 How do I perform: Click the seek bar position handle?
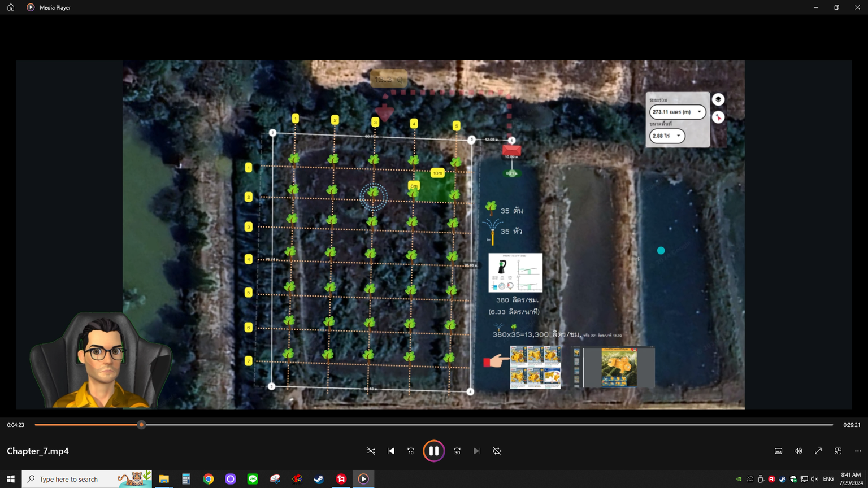pyautogui.click(x=141, y=425)
